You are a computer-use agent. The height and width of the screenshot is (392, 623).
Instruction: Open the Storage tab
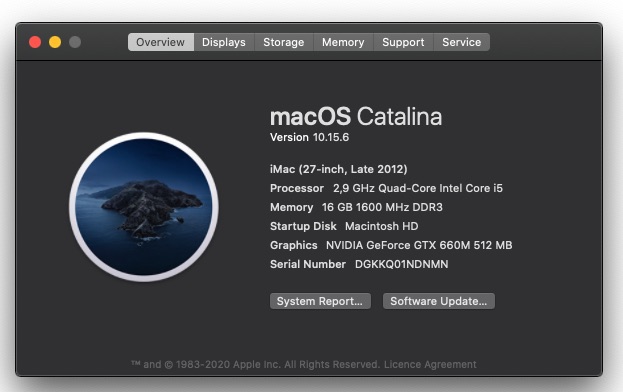(x=284, y=42)
